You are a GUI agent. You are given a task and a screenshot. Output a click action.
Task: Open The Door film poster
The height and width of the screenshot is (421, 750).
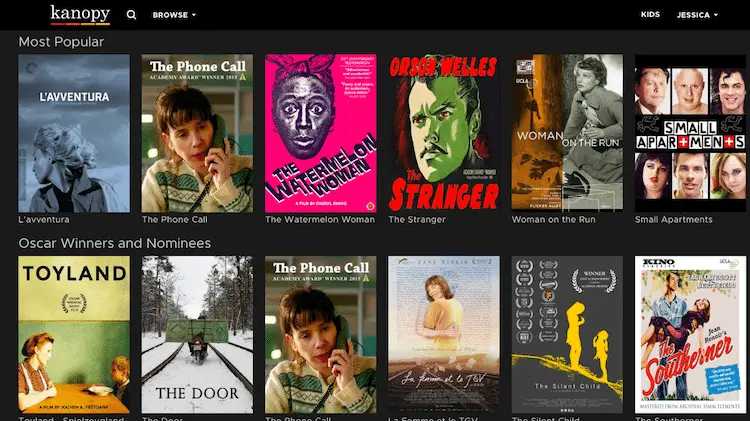pos(197,334)
